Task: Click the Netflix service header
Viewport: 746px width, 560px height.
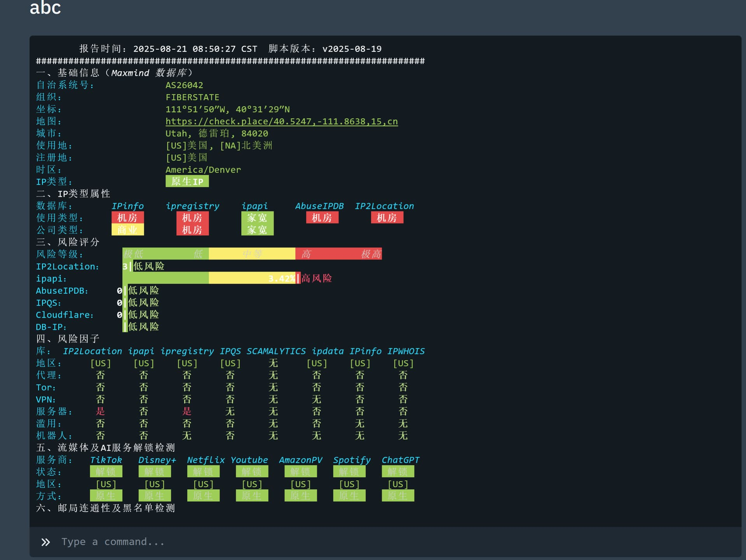Action: (x=206, y=460)
